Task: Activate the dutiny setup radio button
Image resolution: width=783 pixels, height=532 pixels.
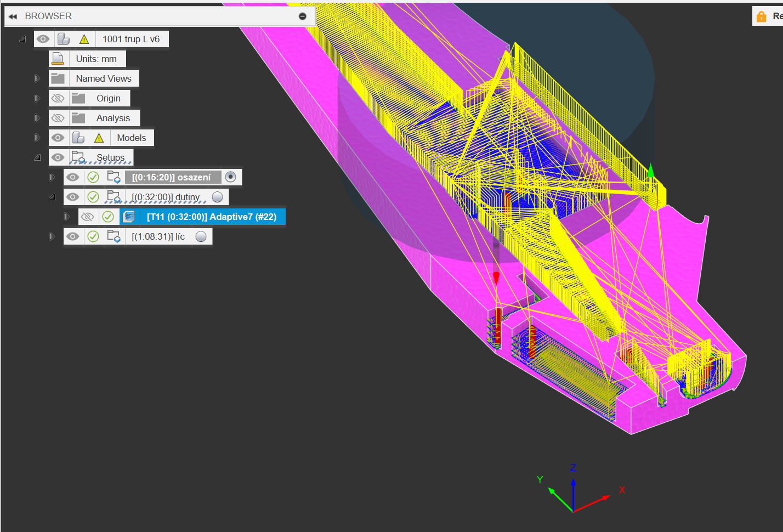Action: click(x=218, y=197)
